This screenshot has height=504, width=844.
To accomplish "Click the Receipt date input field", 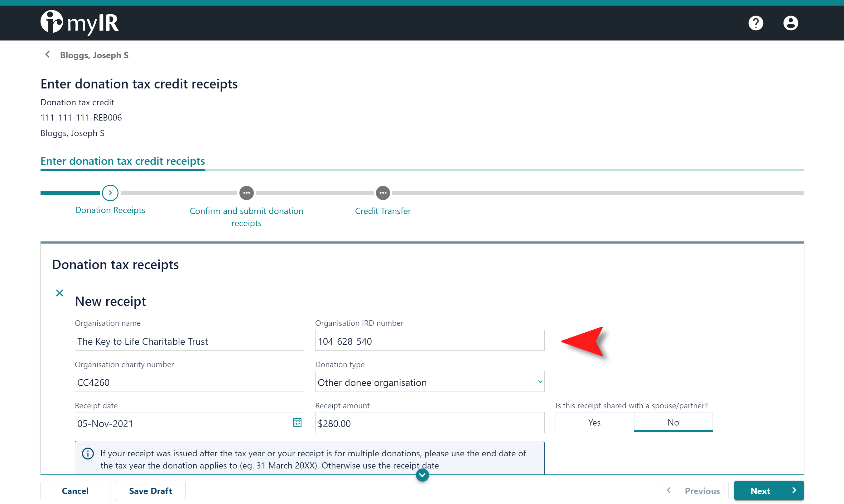I will (189, 423).
